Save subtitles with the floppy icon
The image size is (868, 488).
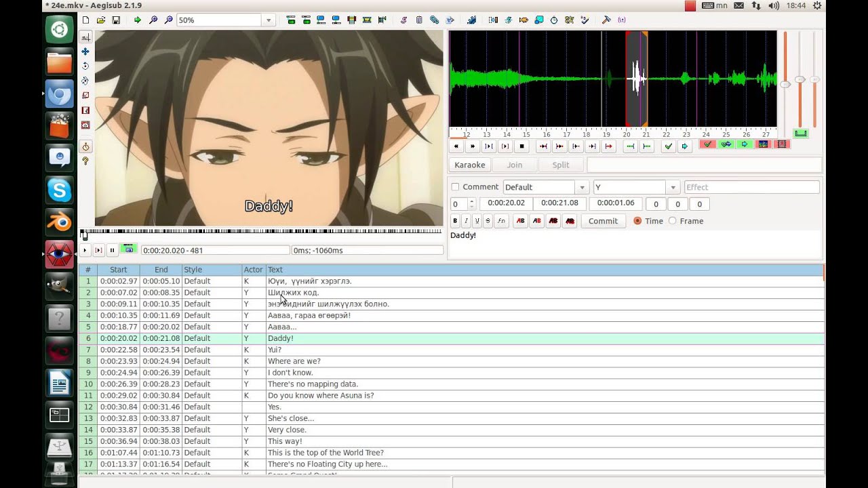[x=116, y=20]
